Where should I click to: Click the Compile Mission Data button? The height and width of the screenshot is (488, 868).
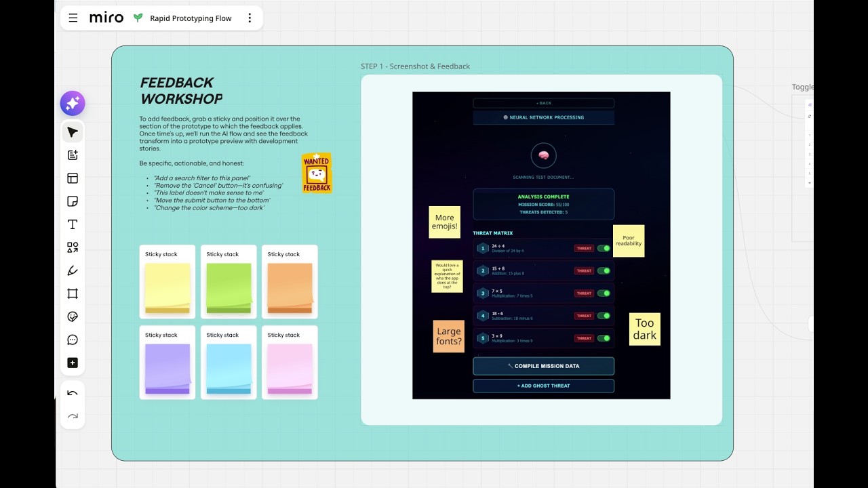point(544,366)
